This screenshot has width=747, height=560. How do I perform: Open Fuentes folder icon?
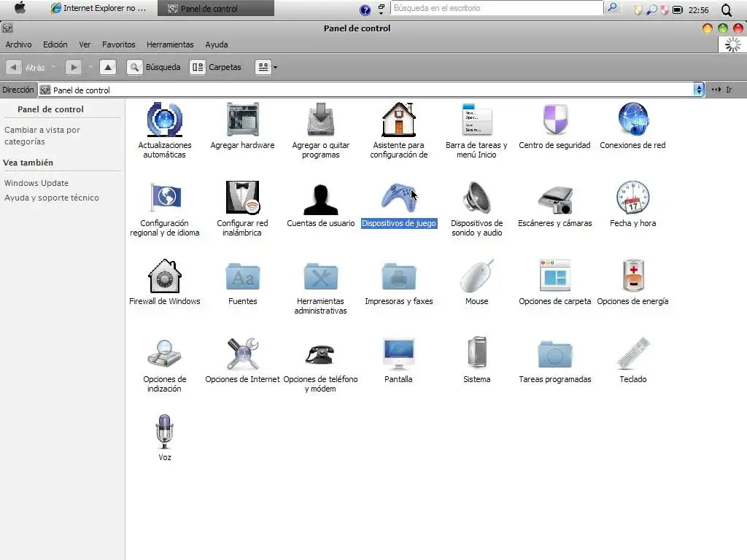(242, 276)
